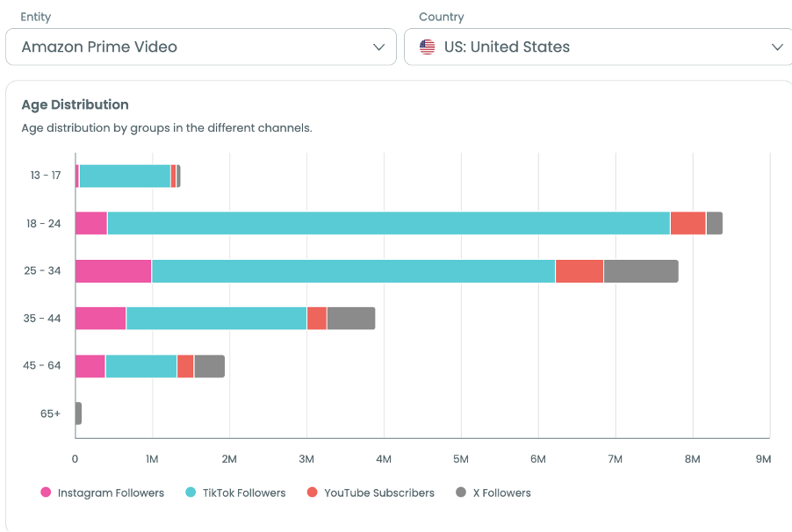Toggle the TikTok Followers legend item
The height and width of the screenshot is (532, 792).
pyautogui.click(x=235, y=492)
